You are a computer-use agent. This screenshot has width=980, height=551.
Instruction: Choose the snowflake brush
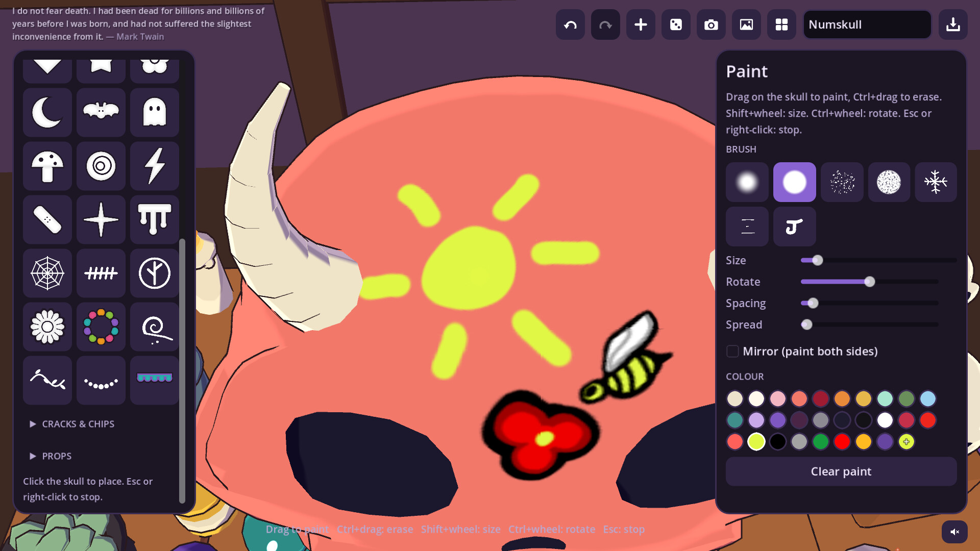936,182
